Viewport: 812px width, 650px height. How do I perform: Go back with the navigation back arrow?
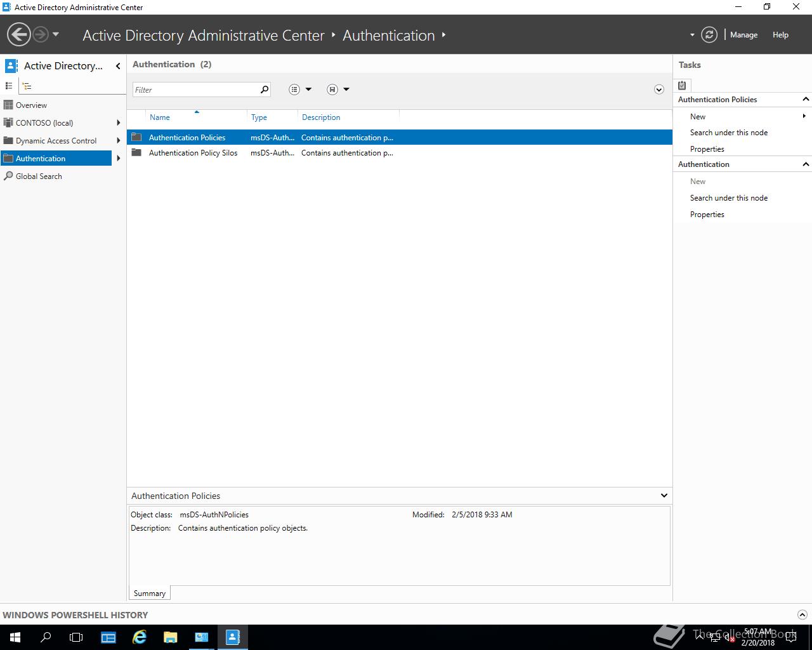[19, 34]
